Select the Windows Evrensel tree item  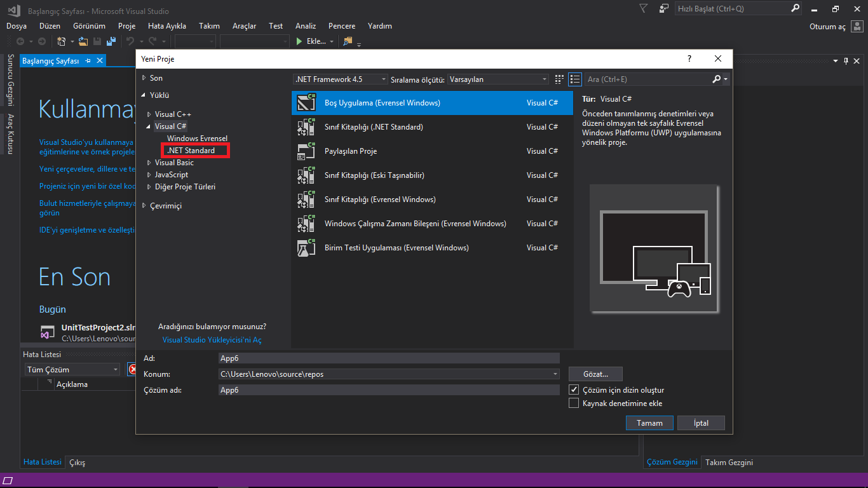[x=197, y=138]
